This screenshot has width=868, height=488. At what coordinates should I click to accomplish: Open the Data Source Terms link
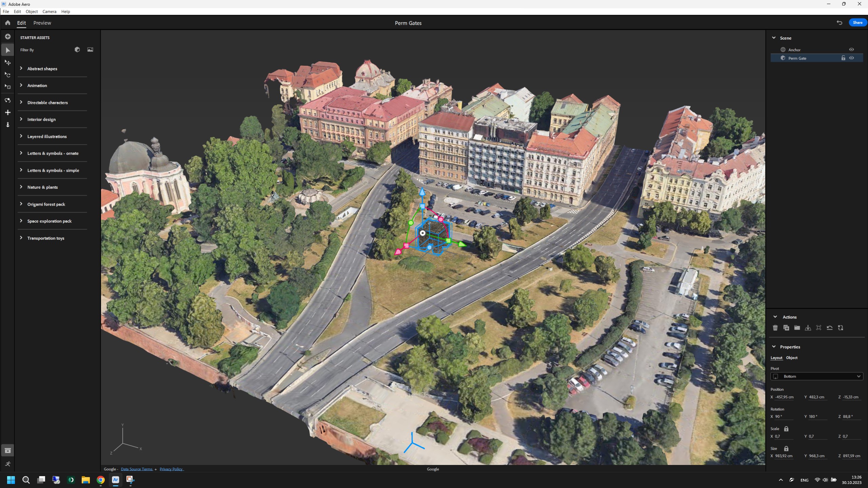137,469
